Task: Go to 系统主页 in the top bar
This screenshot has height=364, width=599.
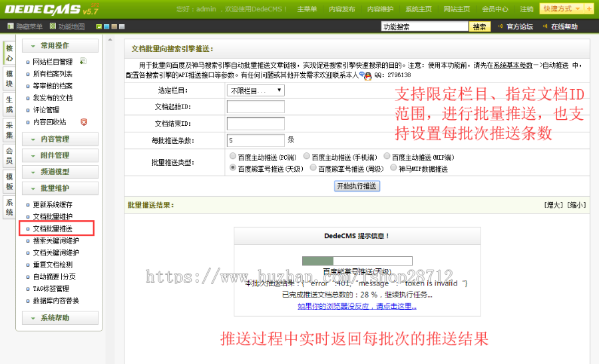Action: (419, 9)
